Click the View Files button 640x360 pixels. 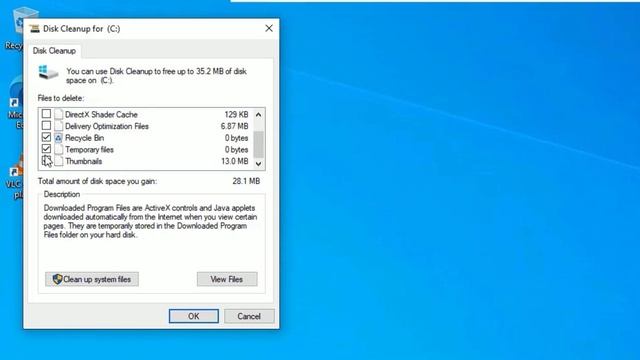(227, 279)
